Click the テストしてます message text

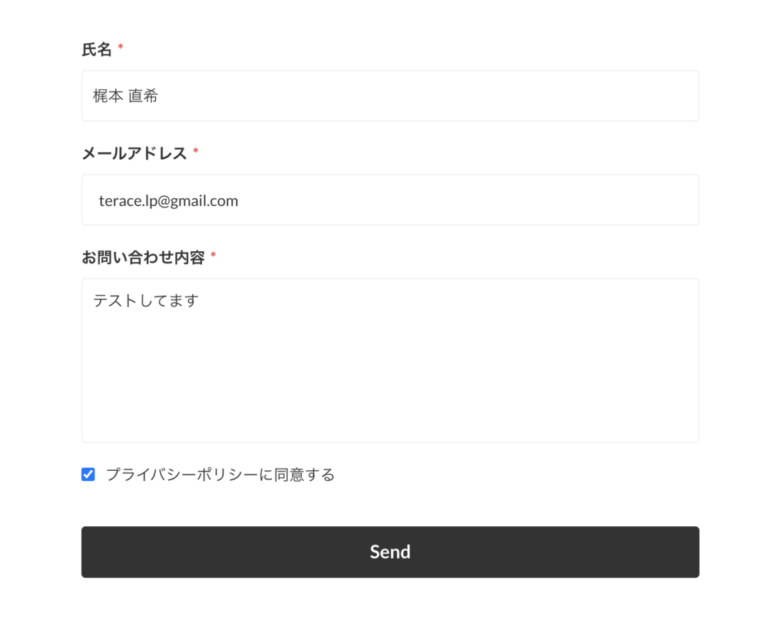pyautogui.click(x=146, y=300)
